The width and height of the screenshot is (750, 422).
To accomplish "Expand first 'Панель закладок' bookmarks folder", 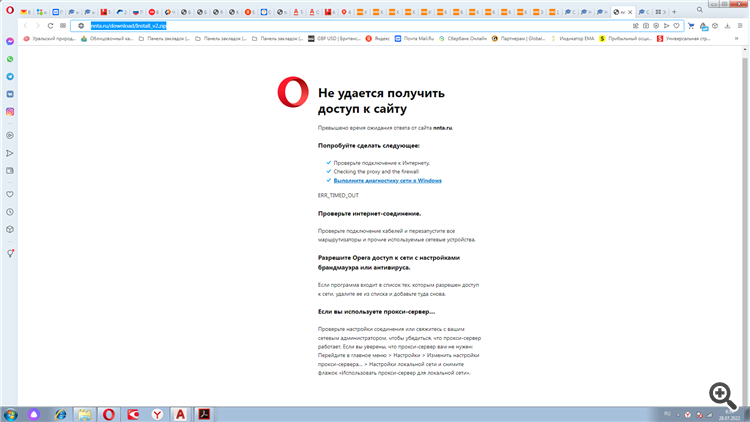I will 164,39.
